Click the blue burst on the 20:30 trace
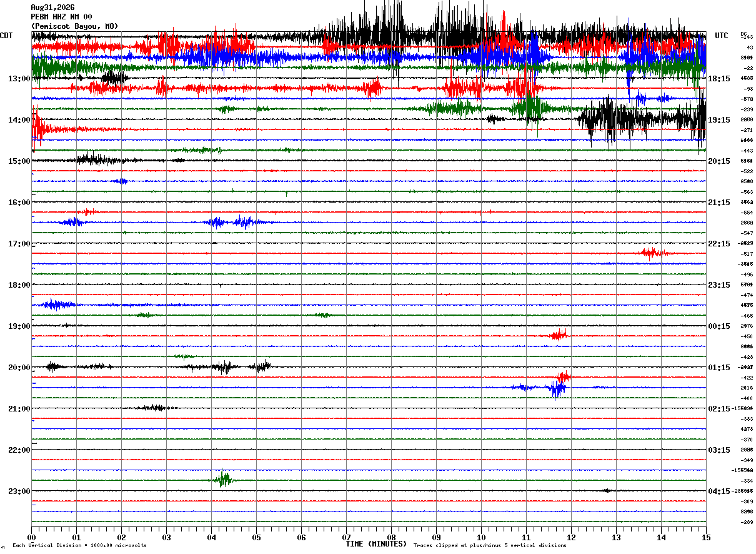The width and height of the screenshot is (756, 554). click(555, 388)
